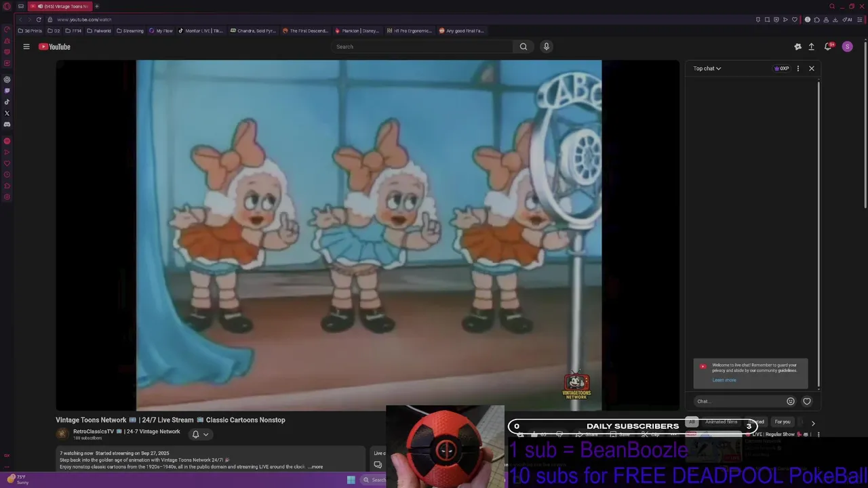Screen dimensions: 868x488
Task: Open the sidebar Discord icon
Action: point(7,125)
